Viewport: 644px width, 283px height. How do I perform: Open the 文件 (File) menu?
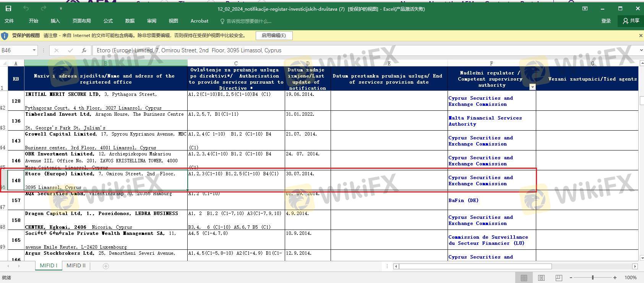(9, 21)
